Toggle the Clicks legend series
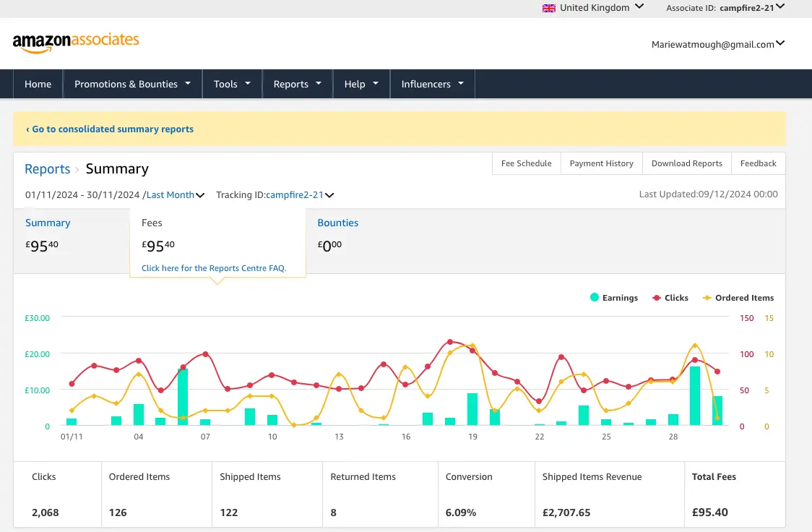The height and width of the screenshot is (532, 812). (x=670, y=297)
